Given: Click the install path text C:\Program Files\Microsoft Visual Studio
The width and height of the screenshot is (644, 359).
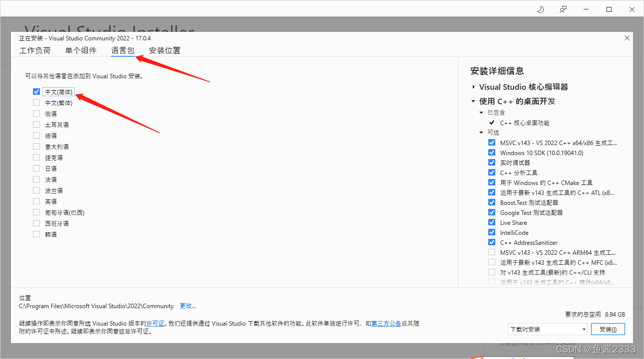Looking at the screenshot, I should click(x=96, y=306).
